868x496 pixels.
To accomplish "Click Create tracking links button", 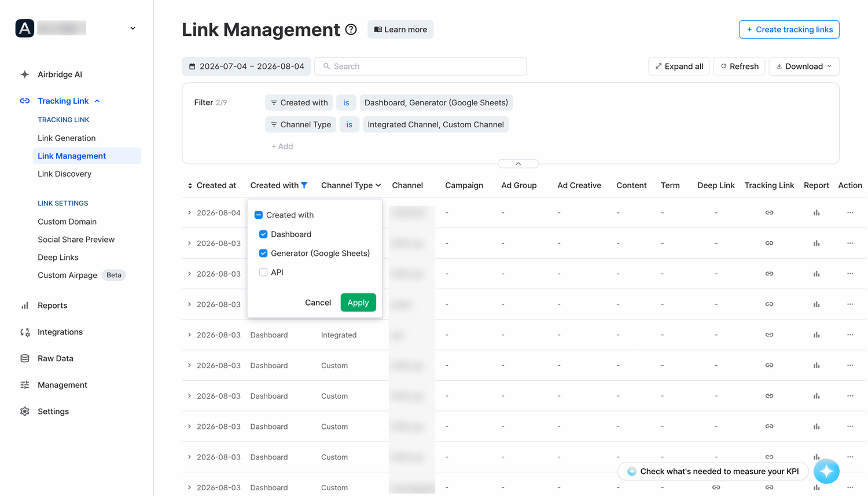I will (789, 30).
